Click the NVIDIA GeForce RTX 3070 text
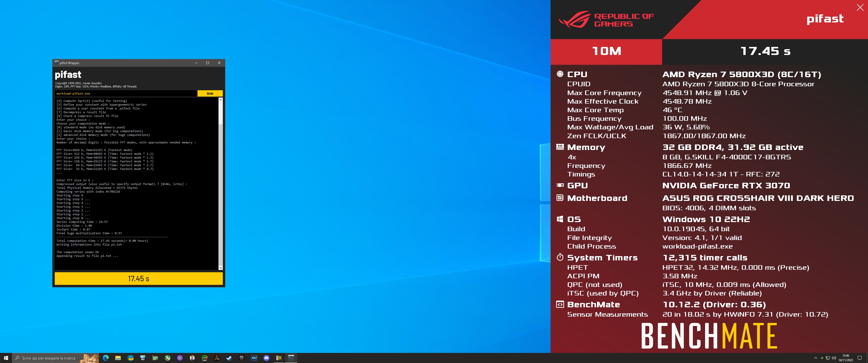The width and height of the screenshot is (868, 363). [726, 185]
